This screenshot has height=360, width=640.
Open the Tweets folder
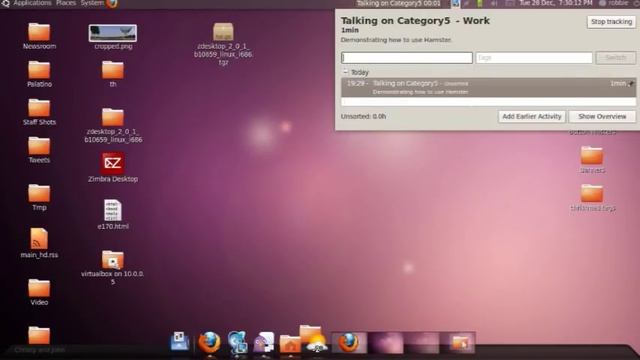tap(39, 146)
